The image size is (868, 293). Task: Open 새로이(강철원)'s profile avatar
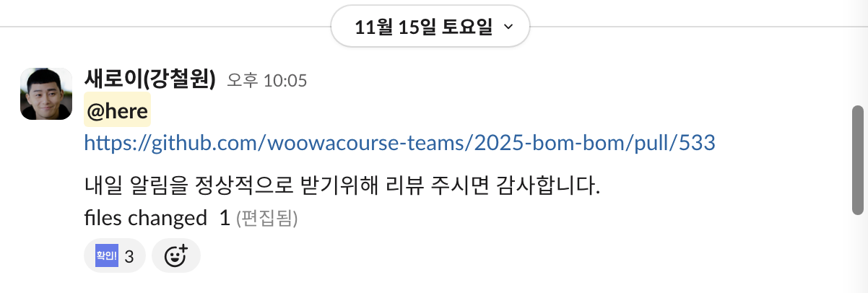click(x=46, y=94)
